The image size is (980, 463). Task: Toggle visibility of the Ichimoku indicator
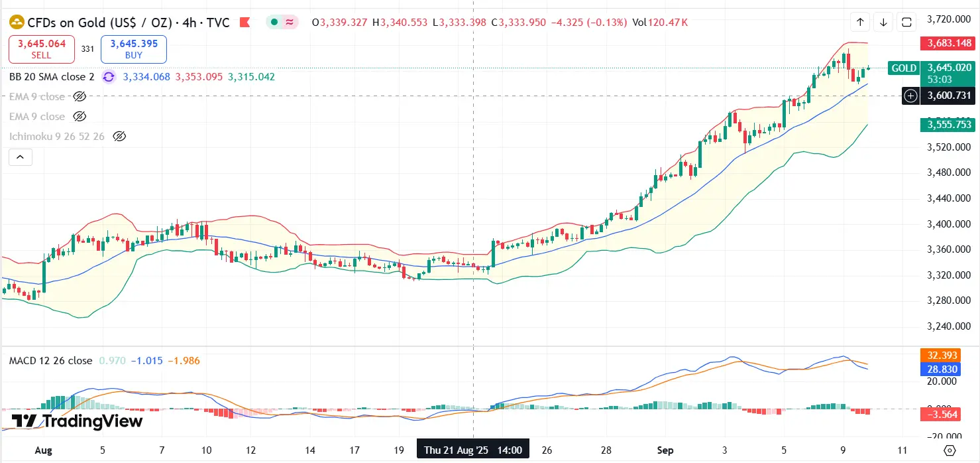(119, 136)
